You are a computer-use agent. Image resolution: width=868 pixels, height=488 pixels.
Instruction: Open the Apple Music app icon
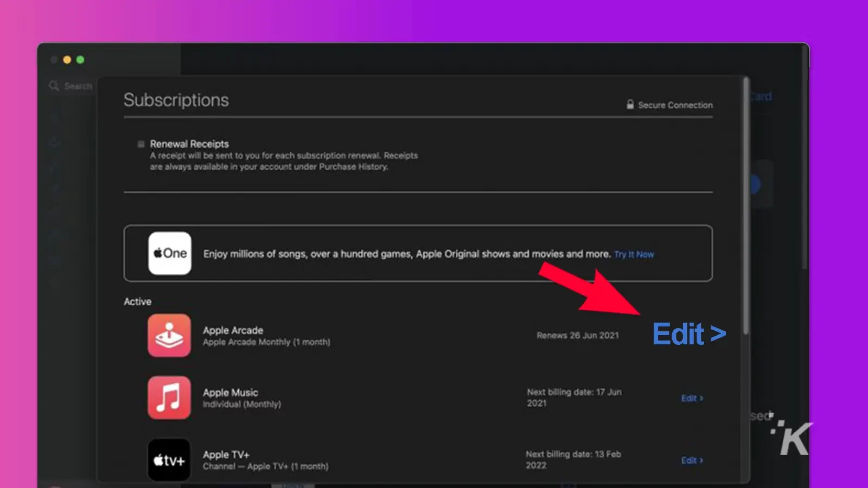pyautogui.click(x=169, y=397)
